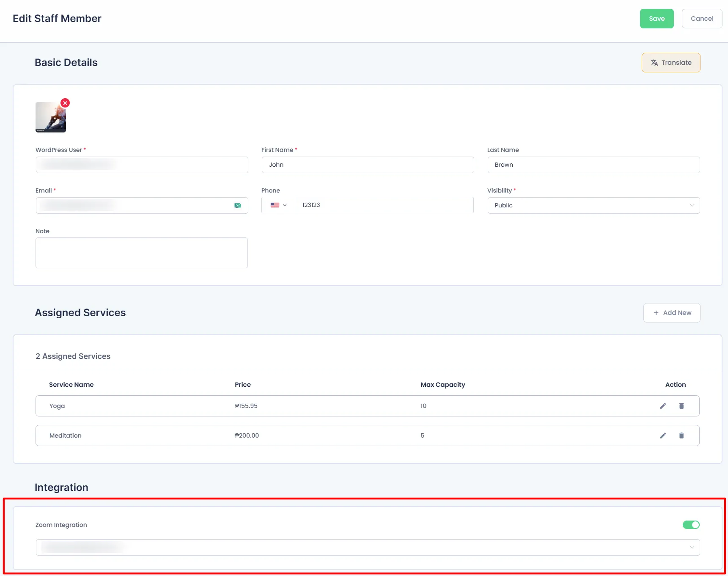Add New assigned service
728x576 pixels.
(x=672, y=313)
